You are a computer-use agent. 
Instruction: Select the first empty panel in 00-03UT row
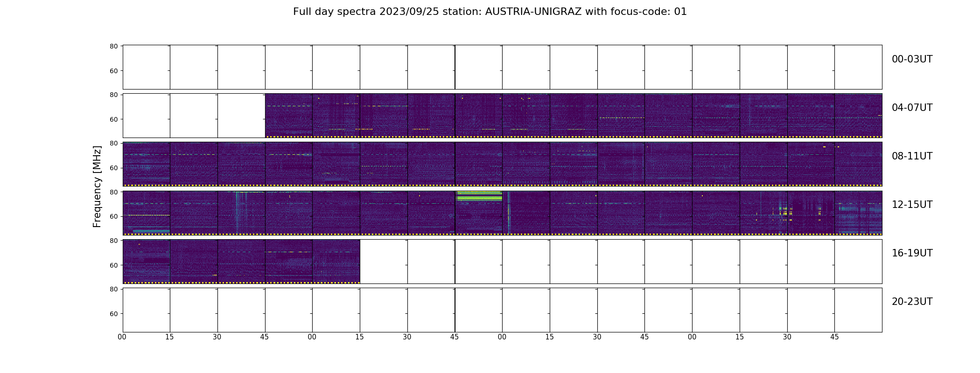[147, 67]
